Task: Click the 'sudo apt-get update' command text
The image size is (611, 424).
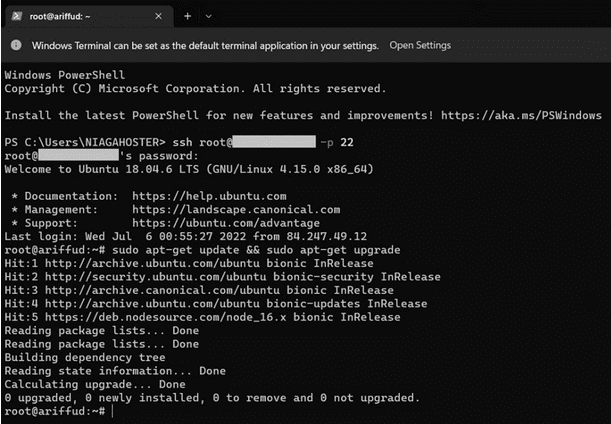Action: click(x=256, y=250)
